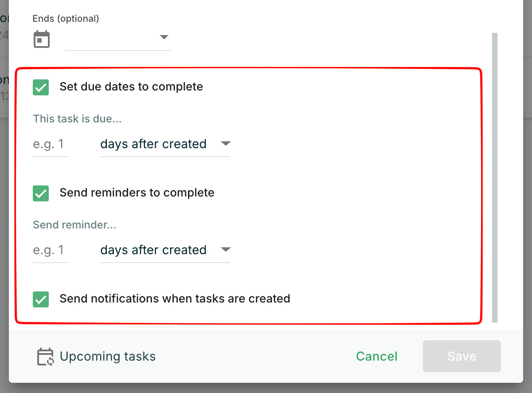Click the calendar icon under Ends (optional)
532x393 pixels.
(x=42, y=39)
